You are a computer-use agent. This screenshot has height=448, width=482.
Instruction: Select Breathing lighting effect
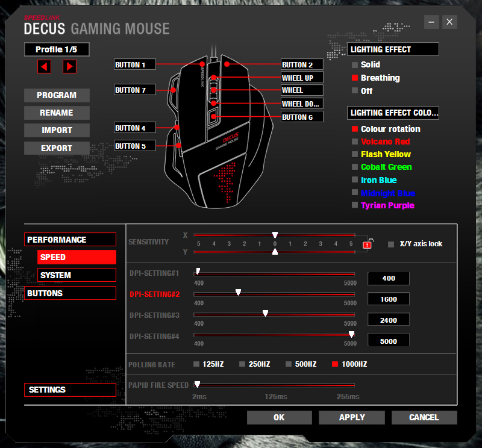[355, 78]
